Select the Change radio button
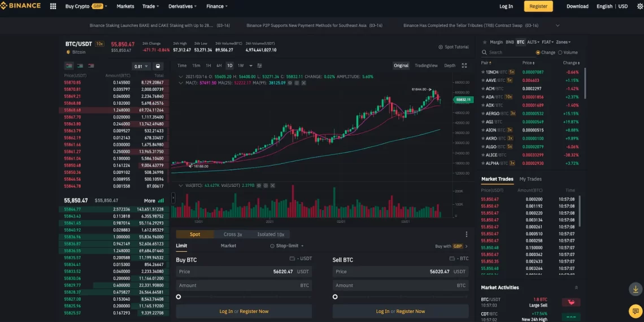This screenshot has height=322, width=644. (x=538, y=53)
